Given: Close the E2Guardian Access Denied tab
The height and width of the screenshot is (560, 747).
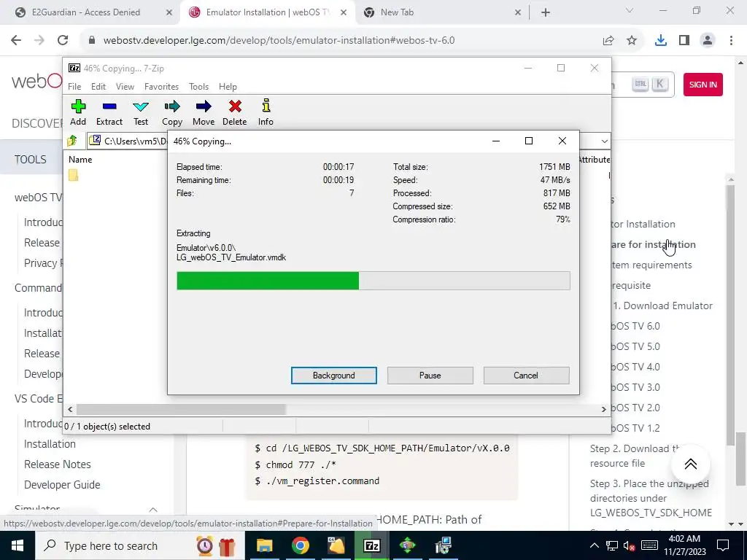Looking at the screenshot, I should pos(169,13).
